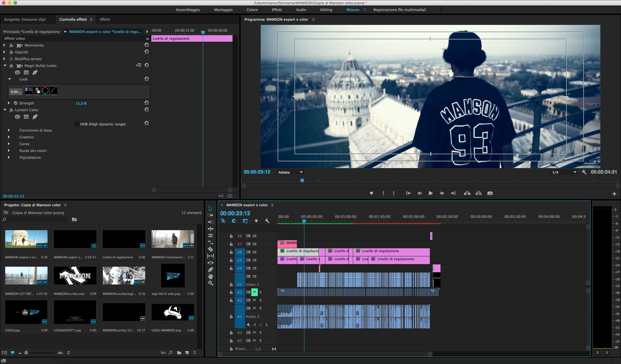This screenshot has width=621, height=364.
Task: Step forward one frame in Program monitor
Action: click(442, 193)
